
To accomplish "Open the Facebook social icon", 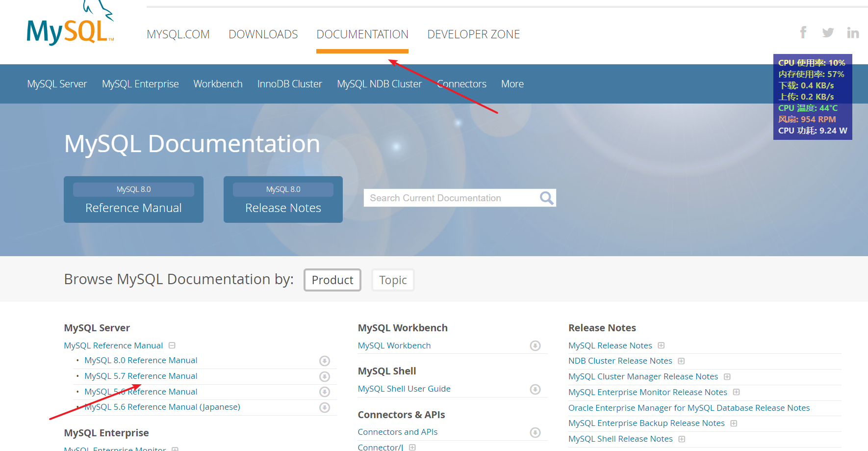I will [x=803, y=32].
